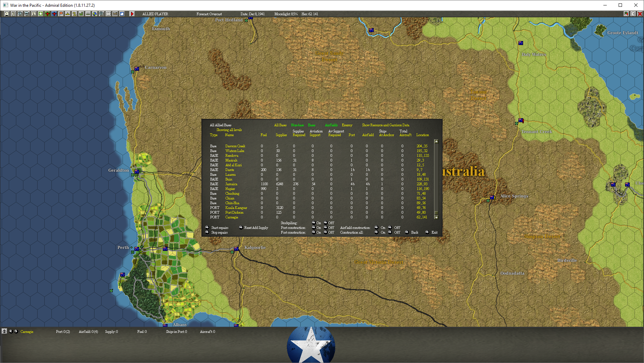Viewport: 644px width, 363px height.
Task: Open the document list icon next to save
Action: tap(14, 14)
